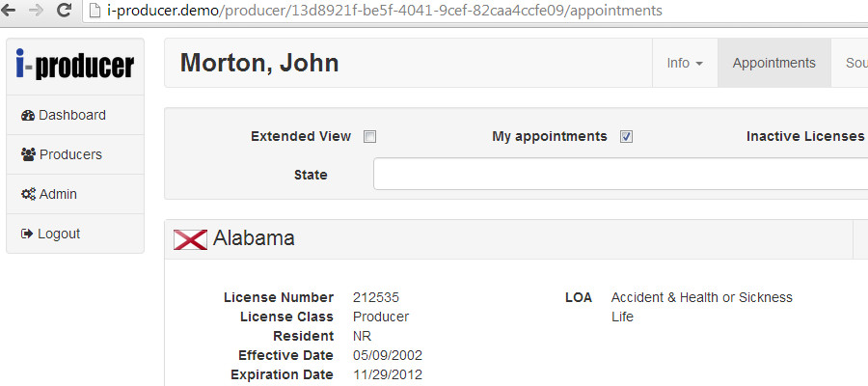
Task: Log out using the Logout link
Action: point(59,234)
